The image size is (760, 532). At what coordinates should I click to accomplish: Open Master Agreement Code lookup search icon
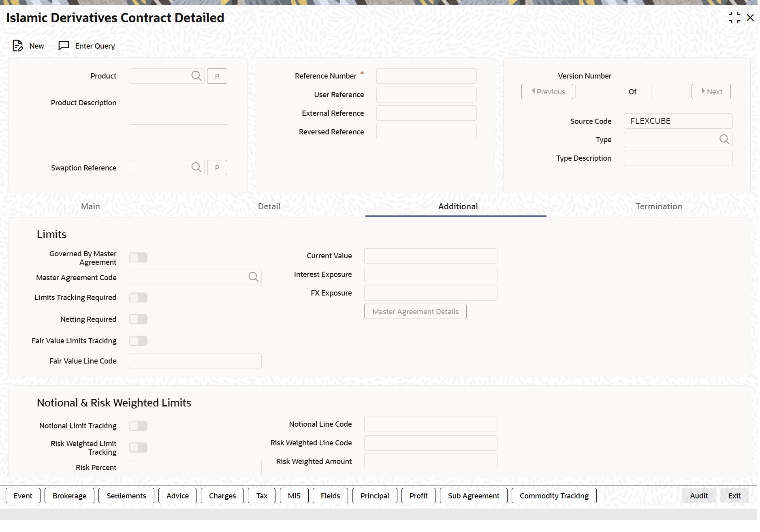[x=254, y=277]
